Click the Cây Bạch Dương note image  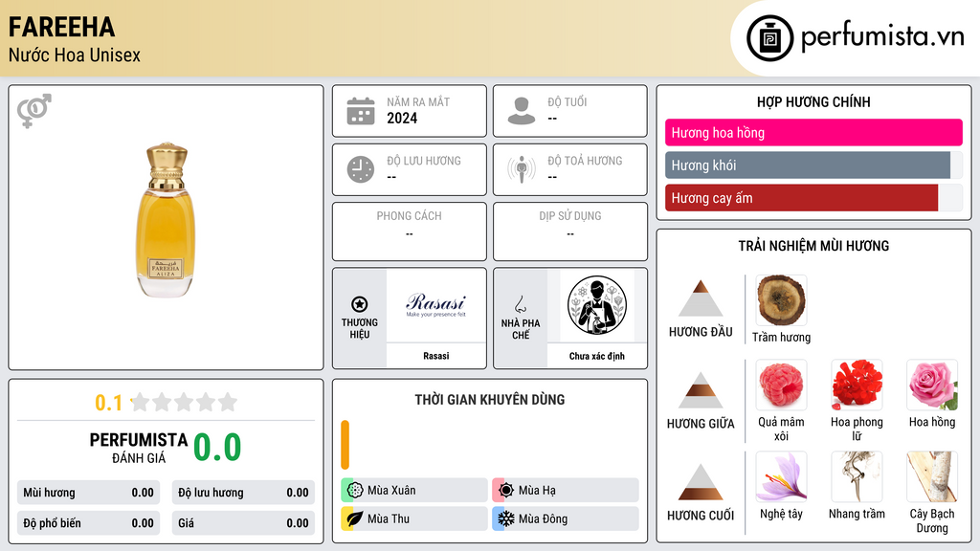click(x=932, y=476)
